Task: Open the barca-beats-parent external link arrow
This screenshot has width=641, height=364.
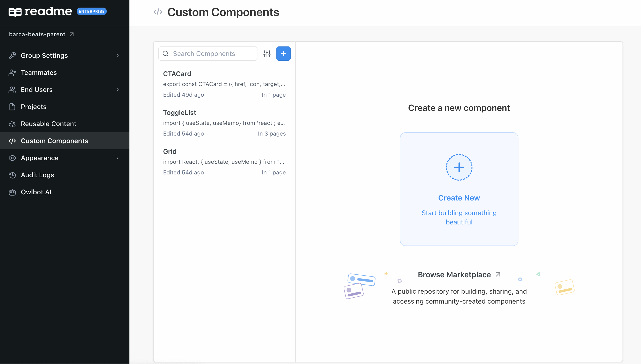Action: (x=72, y=34)
